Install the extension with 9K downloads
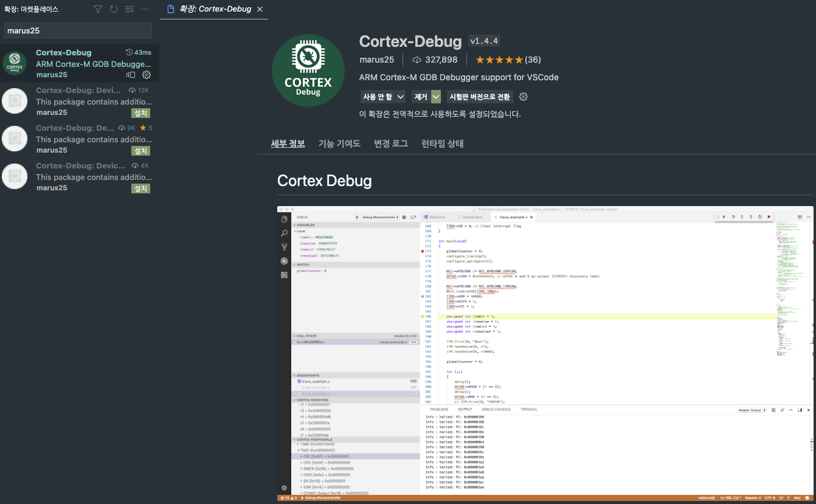 (141, 151)
